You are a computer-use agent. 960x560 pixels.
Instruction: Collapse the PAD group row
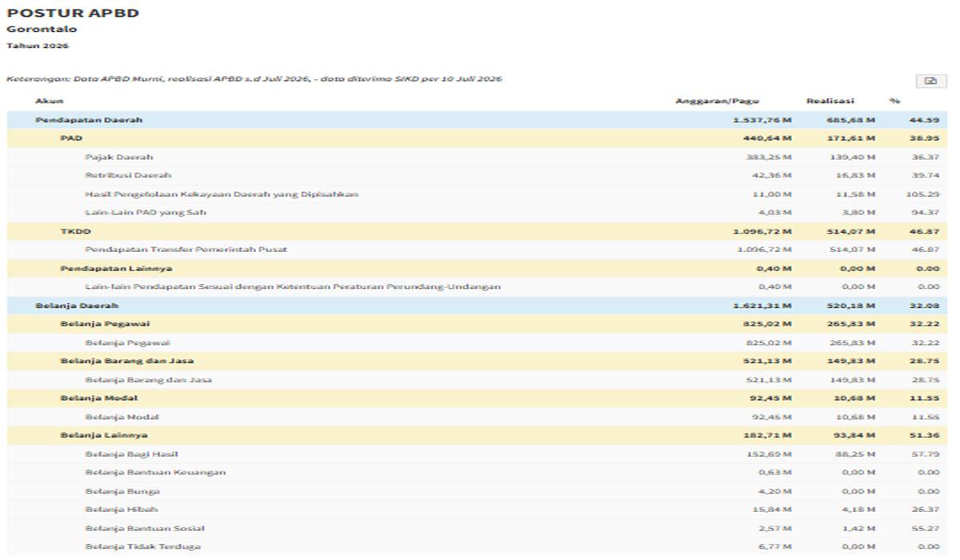click(477, 138)
